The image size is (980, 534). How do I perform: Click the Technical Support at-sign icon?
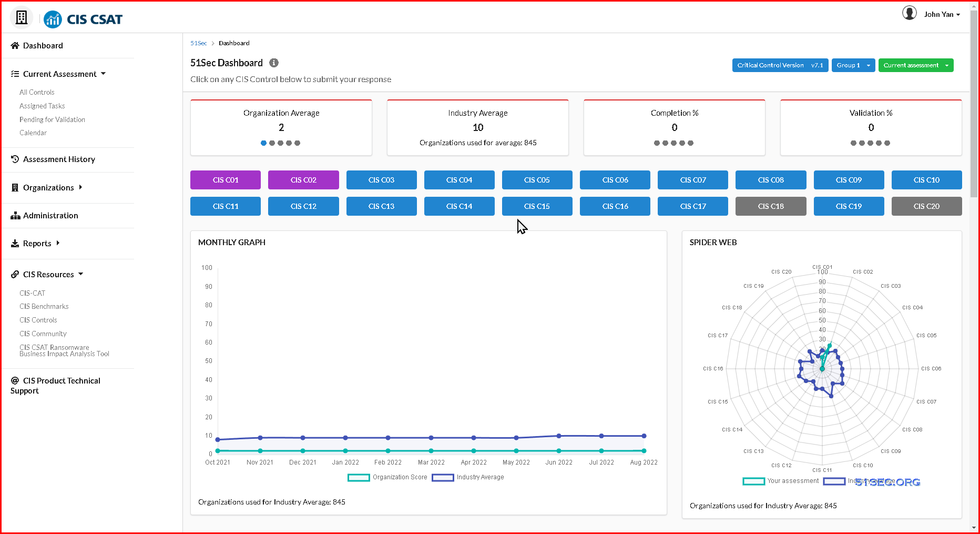coord(15,380)
